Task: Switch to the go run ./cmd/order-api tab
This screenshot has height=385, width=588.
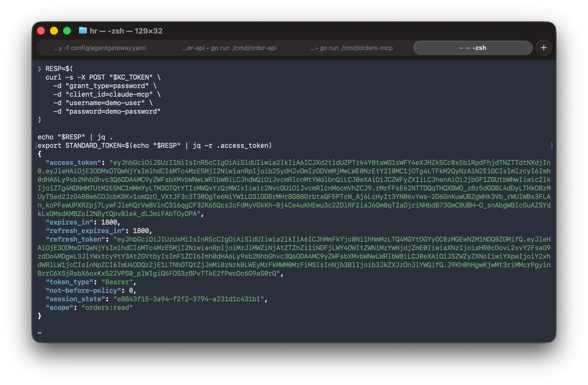Action: [229, 48]
